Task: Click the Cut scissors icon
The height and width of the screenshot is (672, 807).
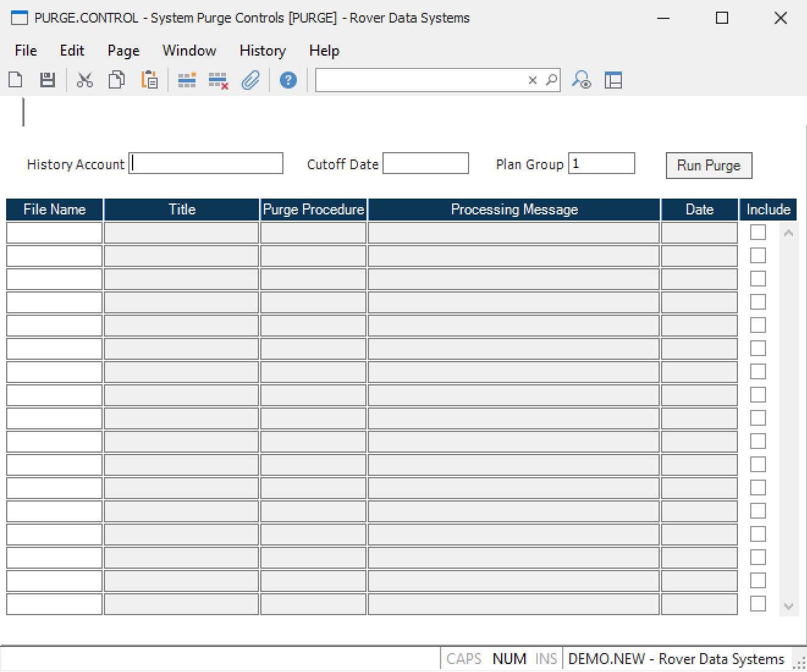Action: click(x=85, y=80)
